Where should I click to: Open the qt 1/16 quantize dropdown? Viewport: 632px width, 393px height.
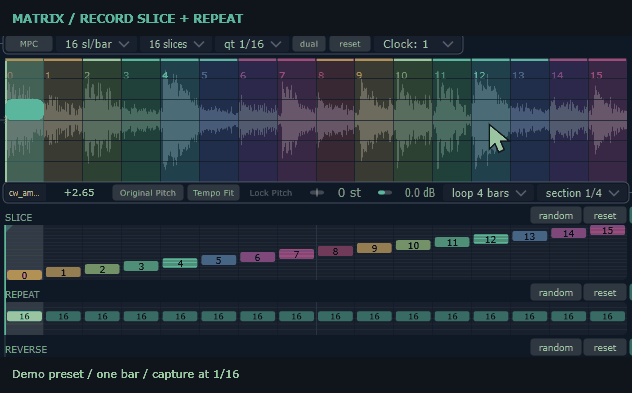[x=252, y=44]
